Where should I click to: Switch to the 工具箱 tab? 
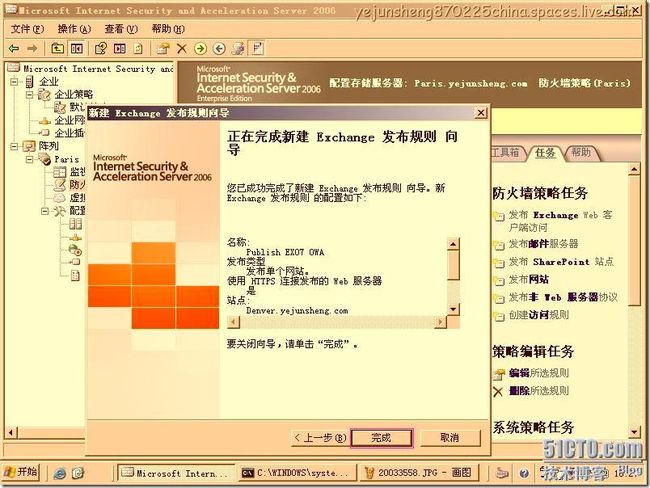tap(506, 153)
